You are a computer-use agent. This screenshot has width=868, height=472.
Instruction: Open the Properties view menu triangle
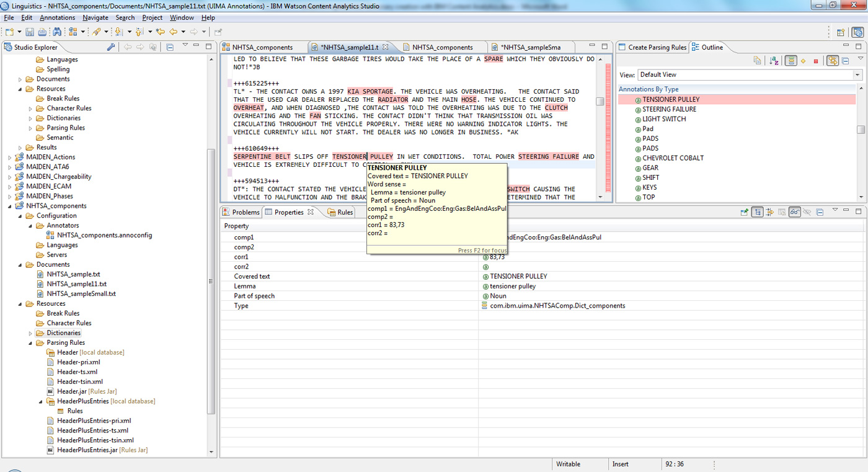point(835,210)
